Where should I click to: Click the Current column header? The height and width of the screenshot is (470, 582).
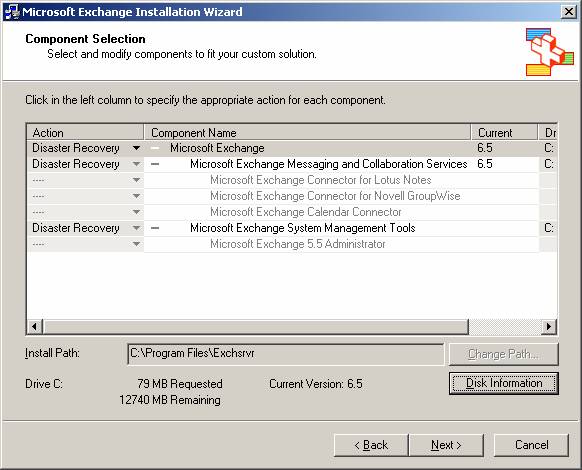tap(504, 133)
